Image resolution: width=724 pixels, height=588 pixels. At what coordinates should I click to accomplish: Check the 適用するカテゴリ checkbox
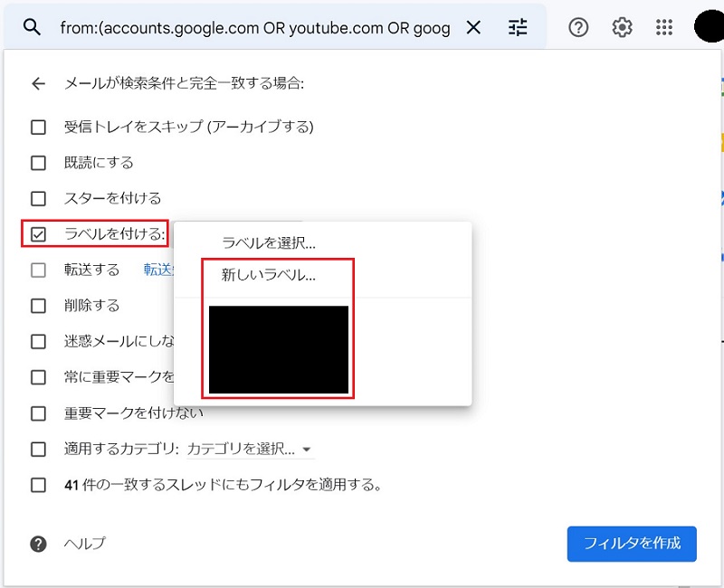[38, 449]
